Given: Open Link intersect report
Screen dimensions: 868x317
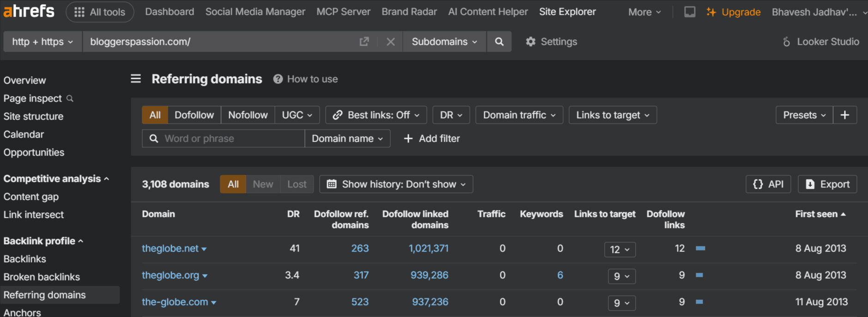Looking at the screenshot, I should point(33,215).
